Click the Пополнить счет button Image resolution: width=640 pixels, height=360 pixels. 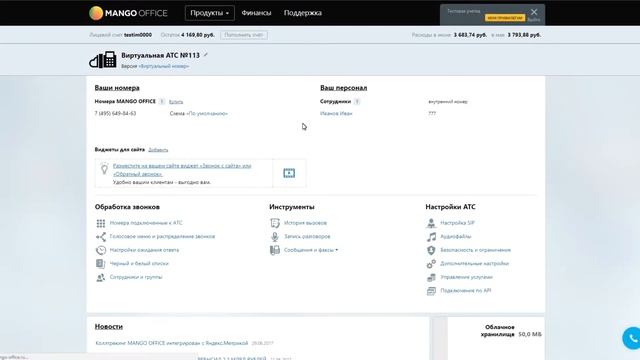(244, 35)
